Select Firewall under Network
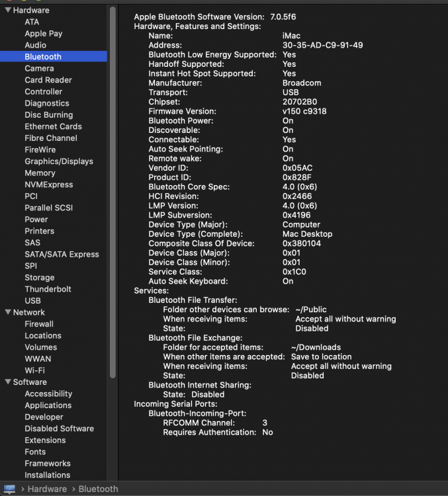This screenshot has width=448, height=496. [x=39, y=324]
